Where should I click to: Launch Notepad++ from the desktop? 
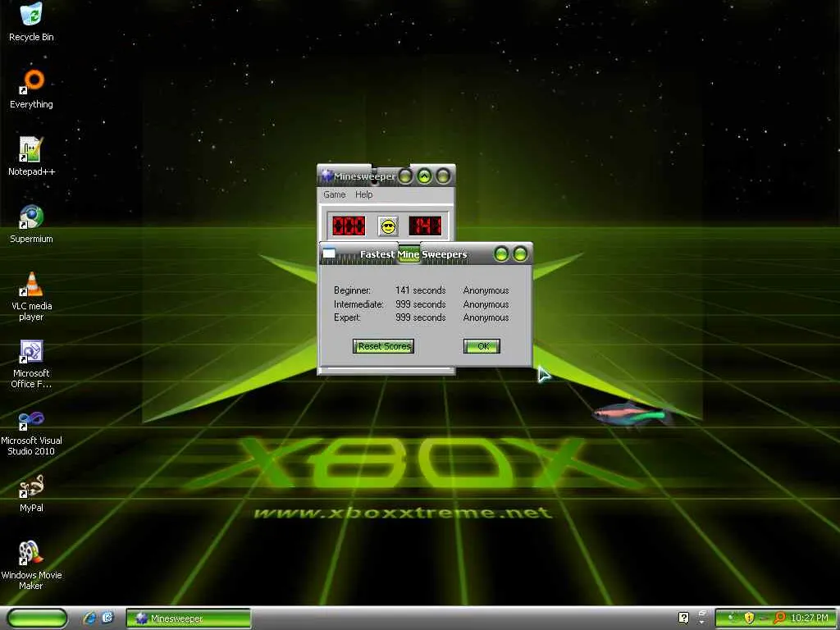tap(31, 157)
